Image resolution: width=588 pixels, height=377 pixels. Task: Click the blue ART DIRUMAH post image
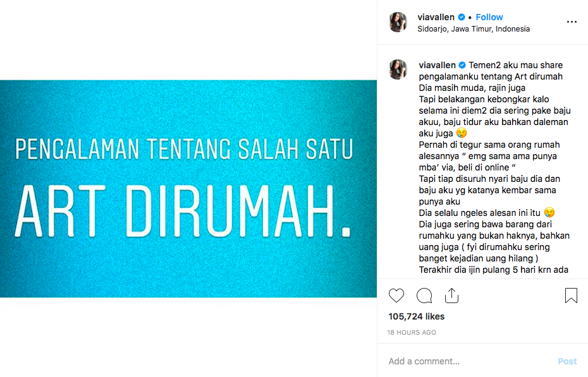(x=188, y=189)
